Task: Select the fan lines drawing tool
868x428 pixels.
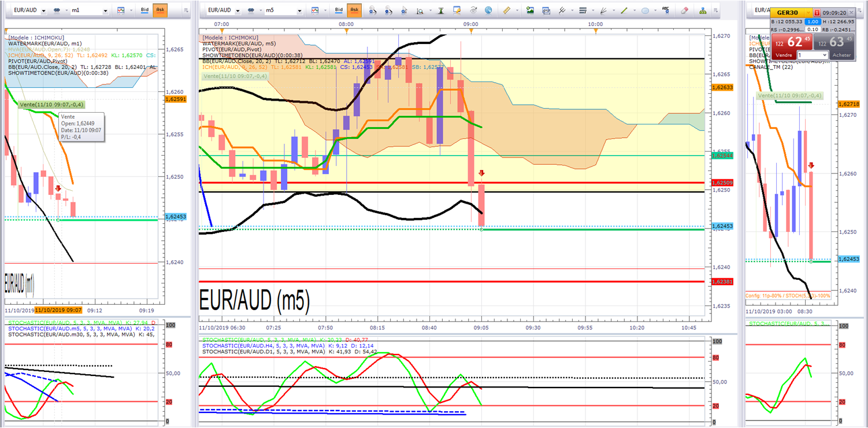Action: [603, 10]
